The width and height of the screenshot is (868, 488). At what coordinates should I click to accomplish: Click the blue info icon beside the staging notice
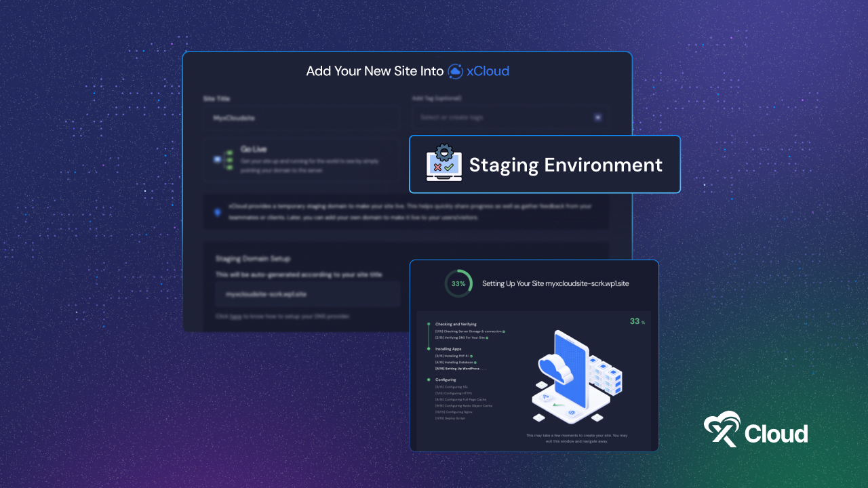coord(218,212)
